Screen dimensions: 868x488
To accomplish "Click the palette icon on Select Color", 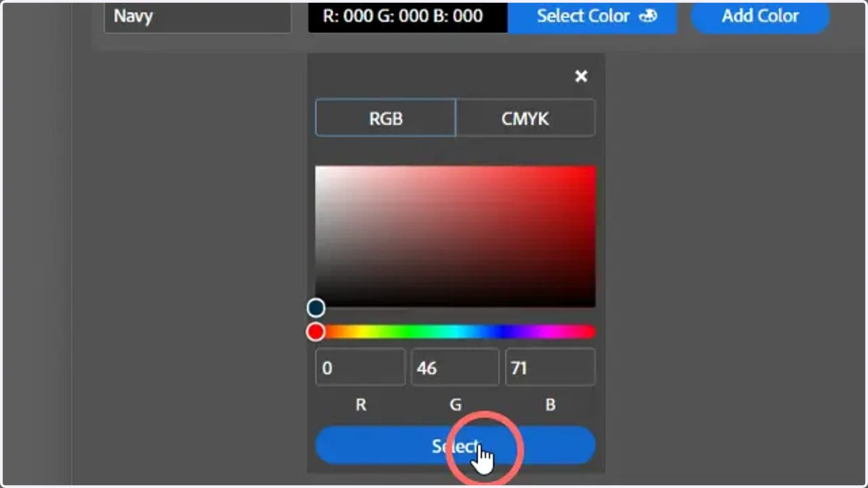I will 648,16.
